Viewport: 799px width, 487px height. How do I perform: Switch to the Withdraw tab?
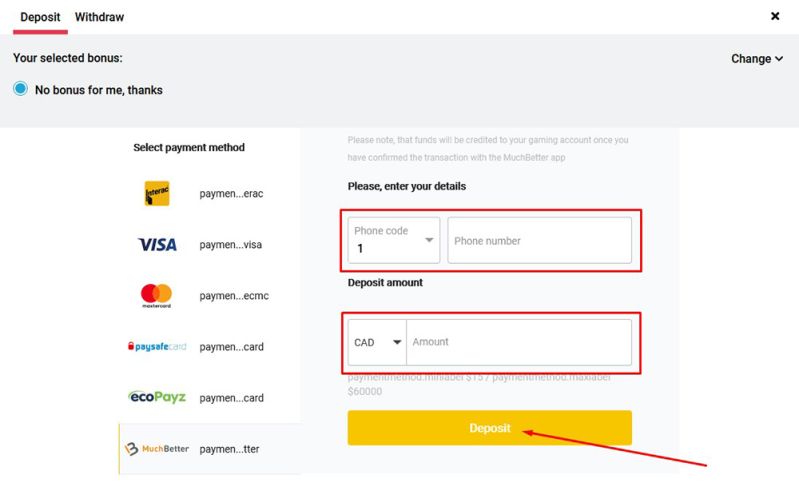point(99,17)
